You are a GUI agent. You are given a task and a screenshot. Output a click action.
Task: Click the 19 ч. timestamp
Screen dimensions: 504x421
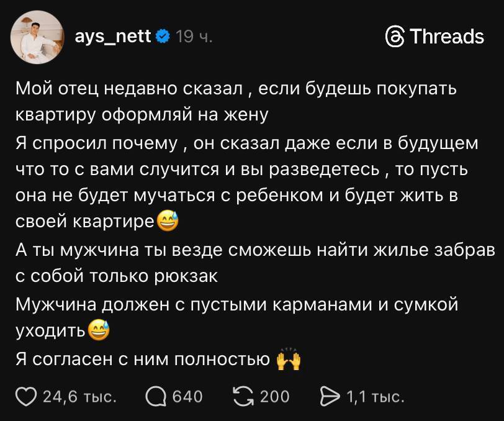click(194, 37)
